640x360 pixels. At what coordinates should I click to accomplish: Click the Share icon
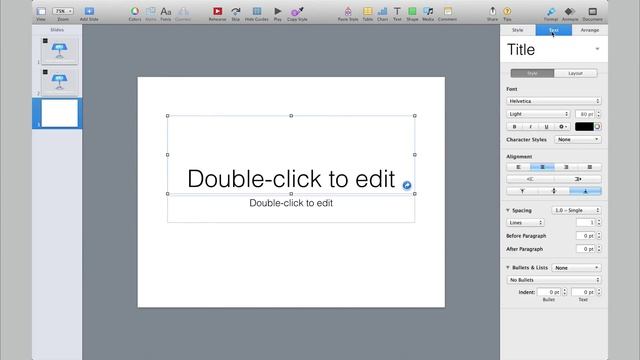click(x=493, y=11)
